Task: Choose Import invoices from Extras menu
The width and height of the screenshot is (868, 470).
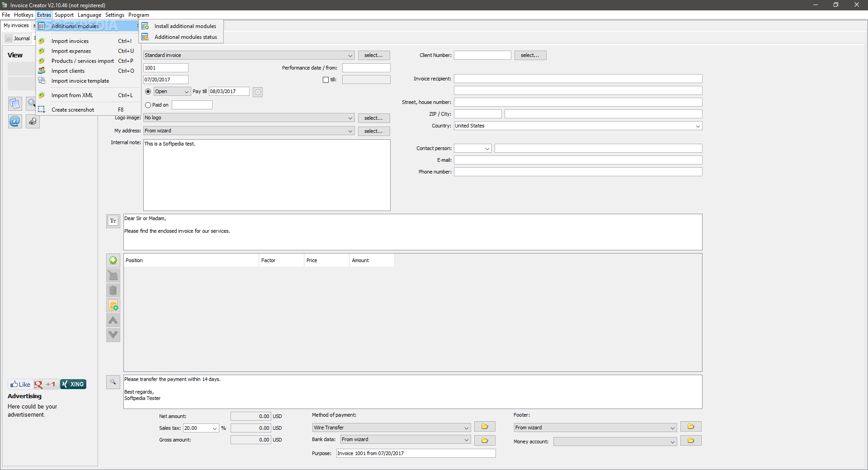Action: (x=88, y=41)
